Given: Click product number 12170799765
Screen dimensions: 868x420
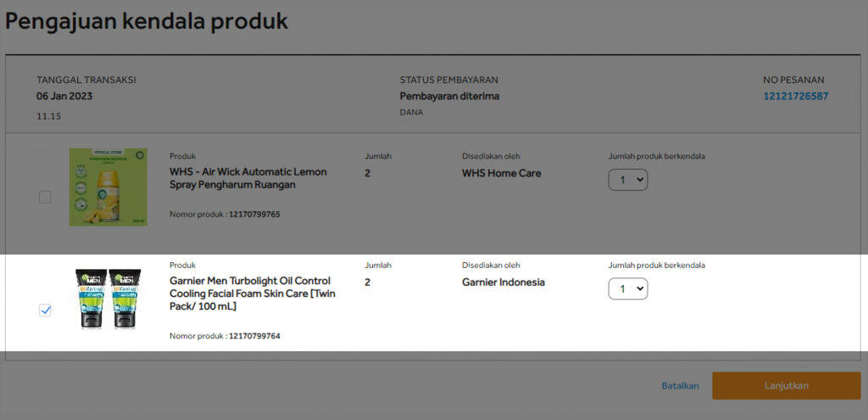Looking at the screenshot, I should coord(254,214).
